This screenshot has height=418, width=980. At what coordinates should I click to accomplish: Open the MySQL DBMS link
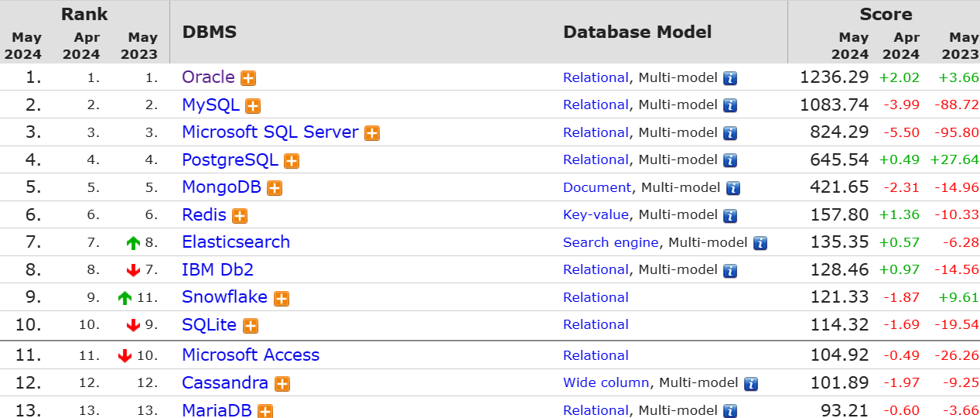(210, 104)
